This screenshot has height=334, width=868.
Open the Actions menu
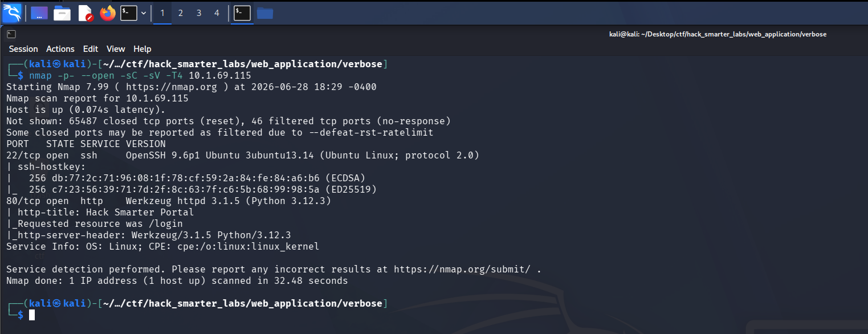pos(60,49)
